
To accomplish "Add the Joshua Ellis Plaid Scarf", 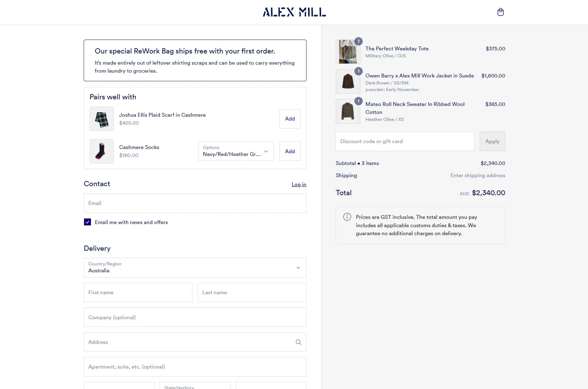I will click(x=289, y=118).
